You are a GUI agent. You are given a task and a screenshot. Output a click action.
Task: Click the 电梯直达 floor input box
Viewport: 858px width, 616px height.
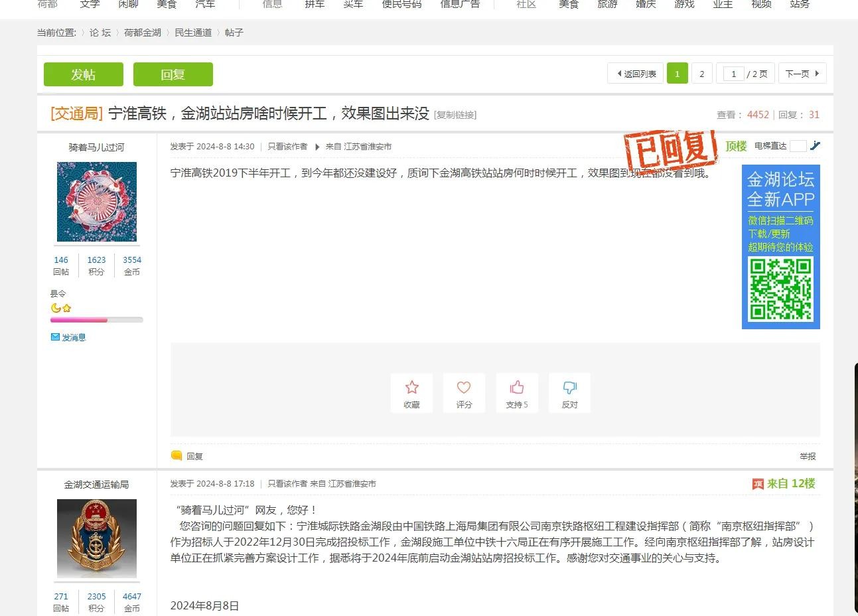[x=798, y=146]
